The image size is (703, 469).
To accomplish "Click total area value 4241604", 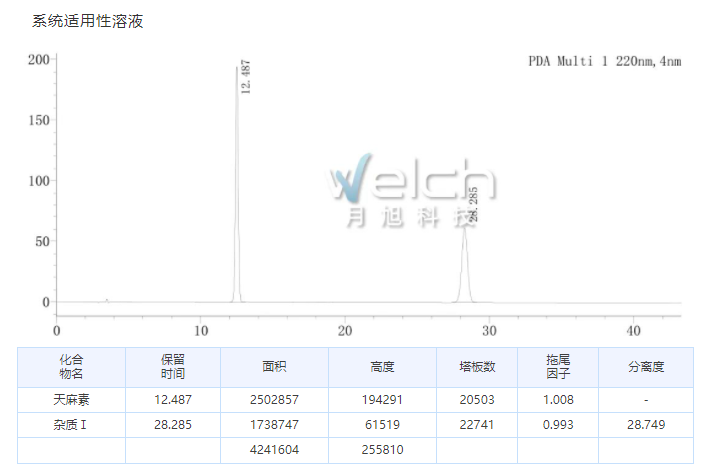I will click(x=274, y=450).
